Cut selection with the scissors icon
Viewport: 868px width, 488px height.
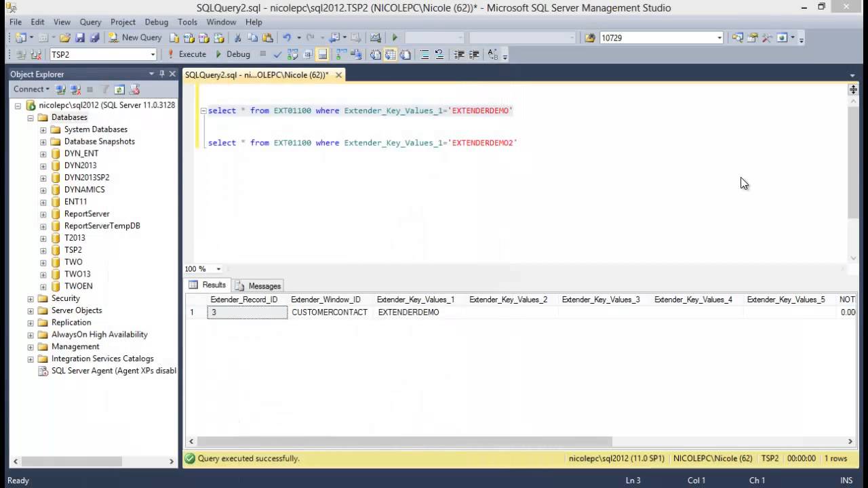click(x=238, y=38)
